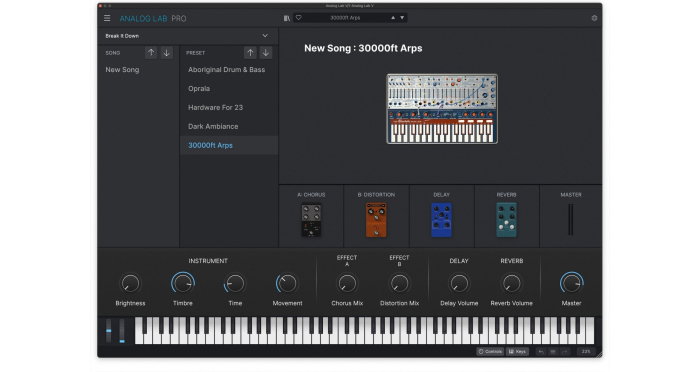Click the New Song : 30000ft Arps title

(x=363, y=48)
